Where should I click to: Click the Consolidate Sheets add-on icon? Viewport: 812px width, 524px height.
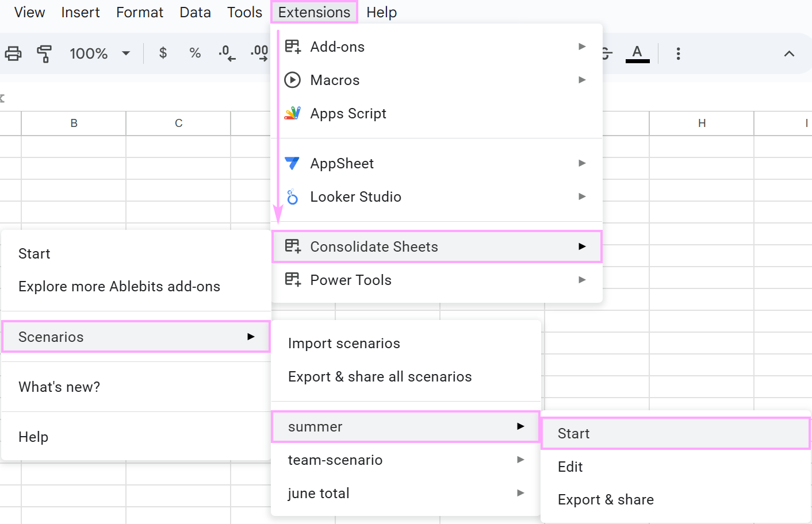click(293, 246)
